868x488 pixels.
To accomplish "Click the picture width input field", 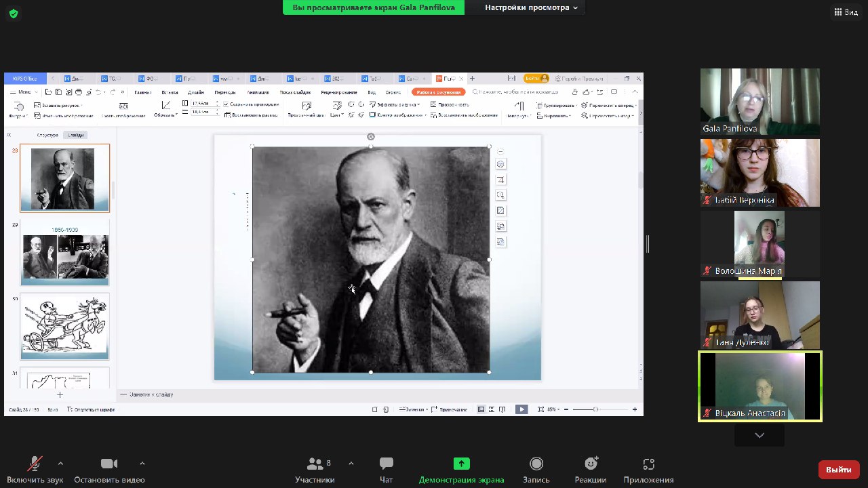I will 203,113.
